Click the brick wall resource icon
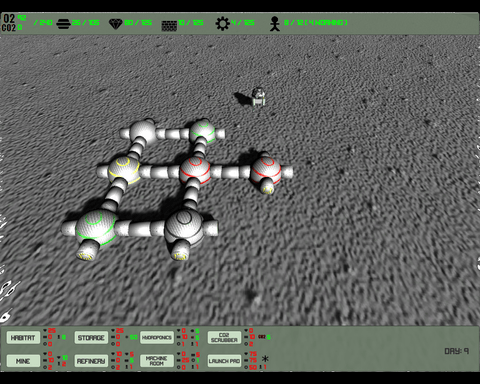480x384 pixels. pyautogui.click(x=169, y=25)
